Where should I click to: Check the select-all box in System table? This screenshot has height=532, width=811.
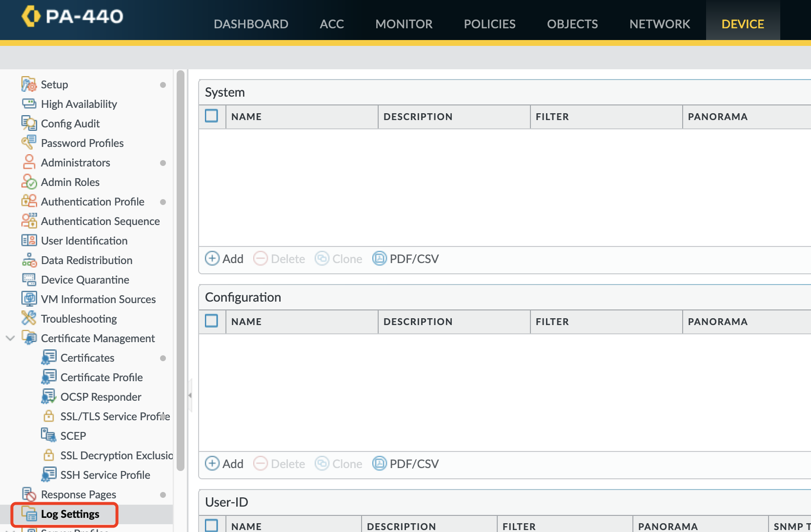(211, 116)
